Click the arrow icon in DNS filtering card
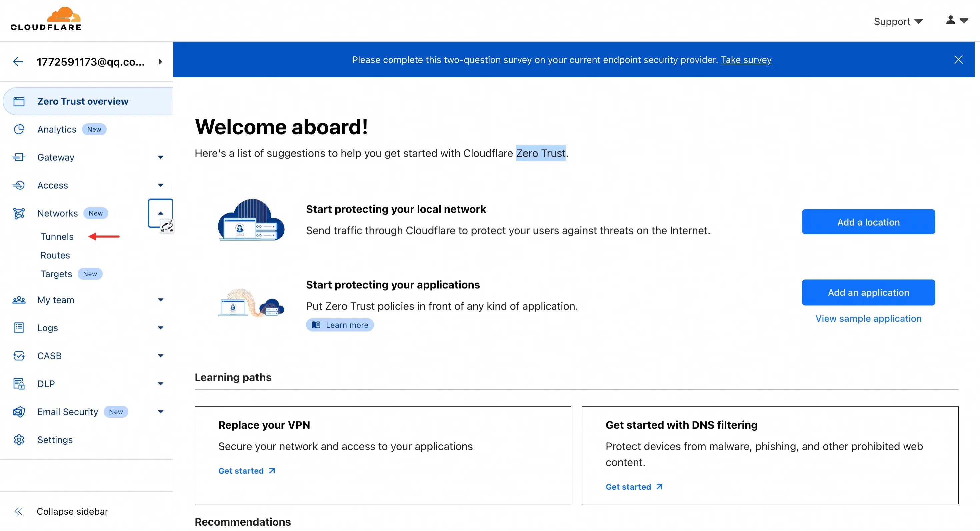Screen dimensions: 980x531 coord(659,487)
